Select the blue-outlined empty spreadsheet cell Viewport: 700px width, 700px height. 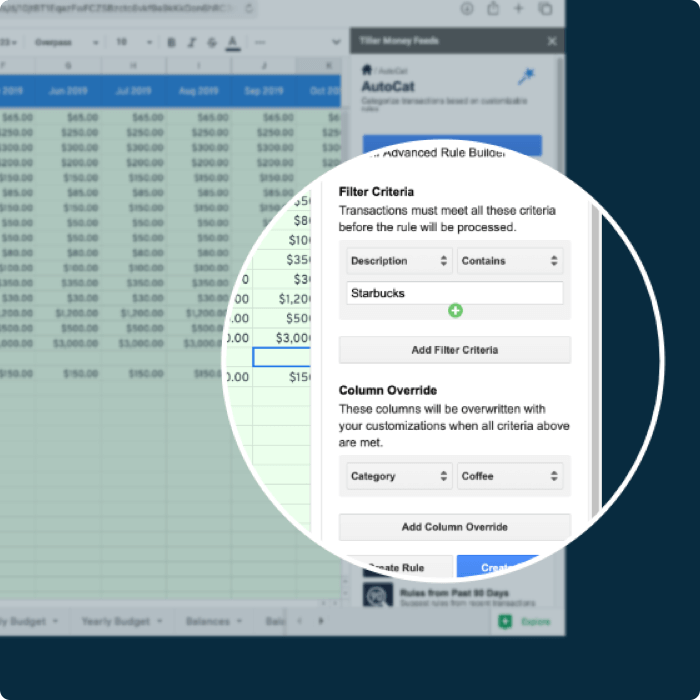coord(281,357)
